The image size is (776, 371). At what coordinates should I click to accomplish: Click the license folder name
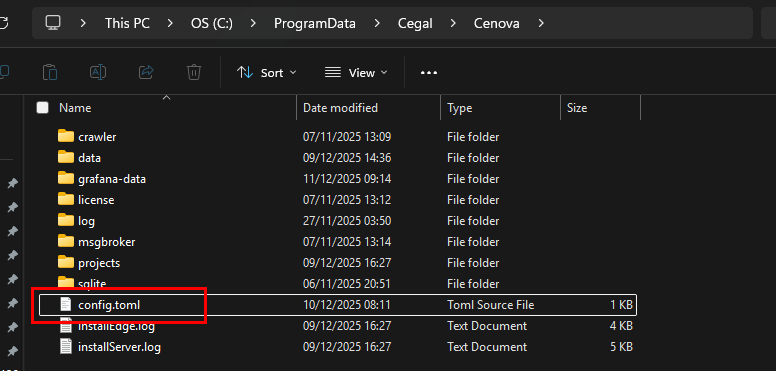pyautogui.click(x=96, y=200)
